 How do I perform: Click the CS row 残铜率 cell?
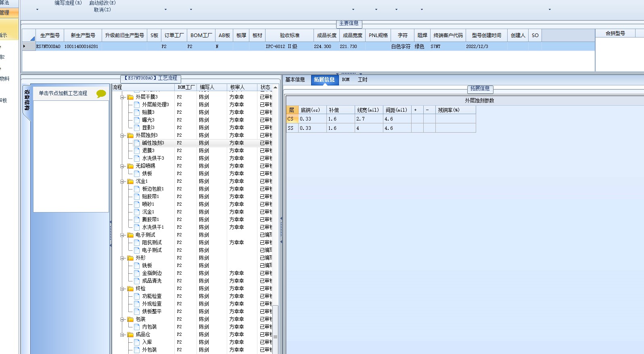pyautogui.click(x=456, y=119)
